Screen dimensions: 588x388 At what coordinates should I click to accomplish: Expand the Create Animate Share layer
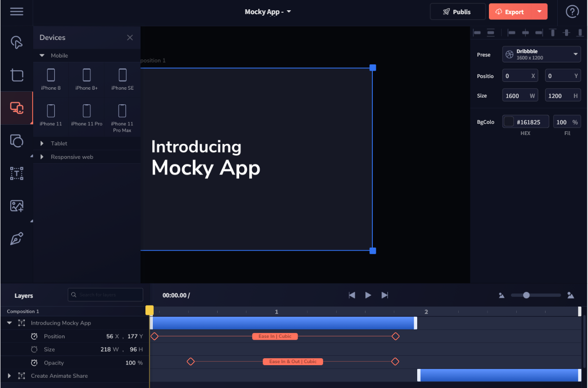coord(9,376)
